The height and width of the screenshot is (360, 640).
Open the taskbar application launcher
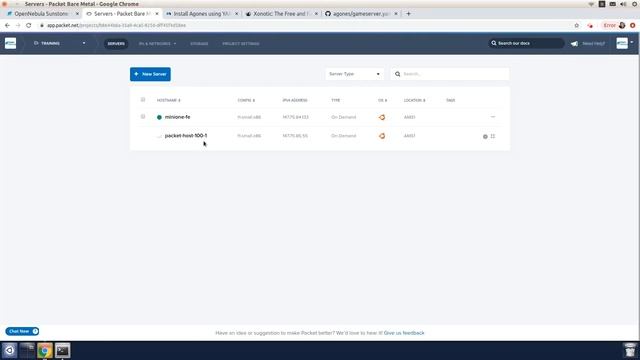9,350
